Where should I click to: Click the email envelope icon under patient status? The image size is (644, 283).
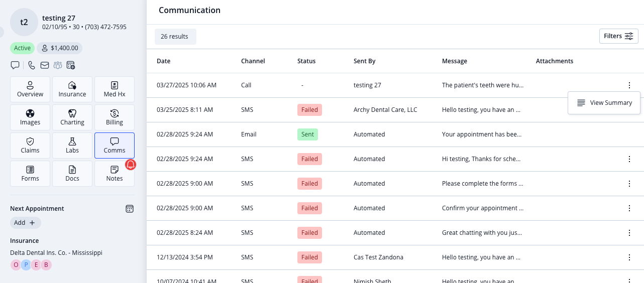45,65
